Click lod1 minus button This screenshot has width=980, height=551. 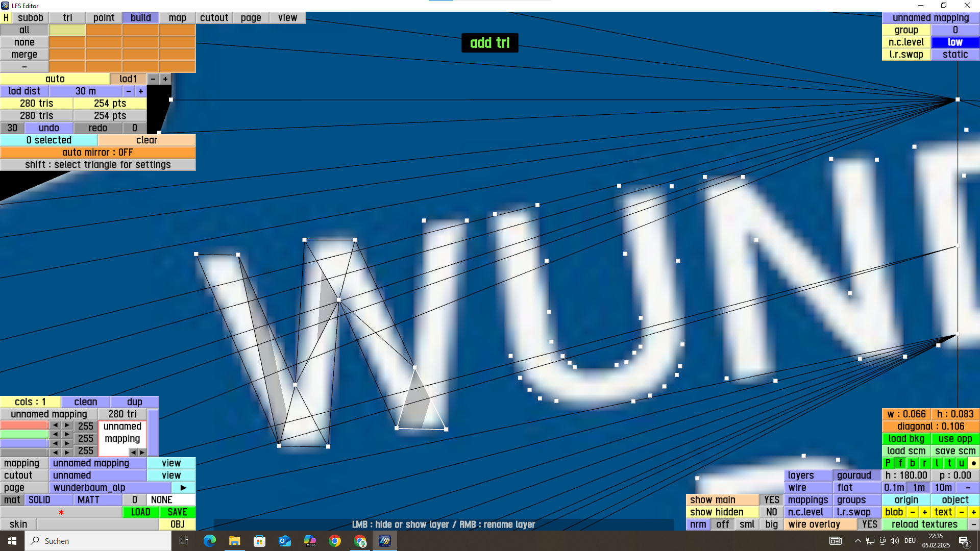pos(153,79)
